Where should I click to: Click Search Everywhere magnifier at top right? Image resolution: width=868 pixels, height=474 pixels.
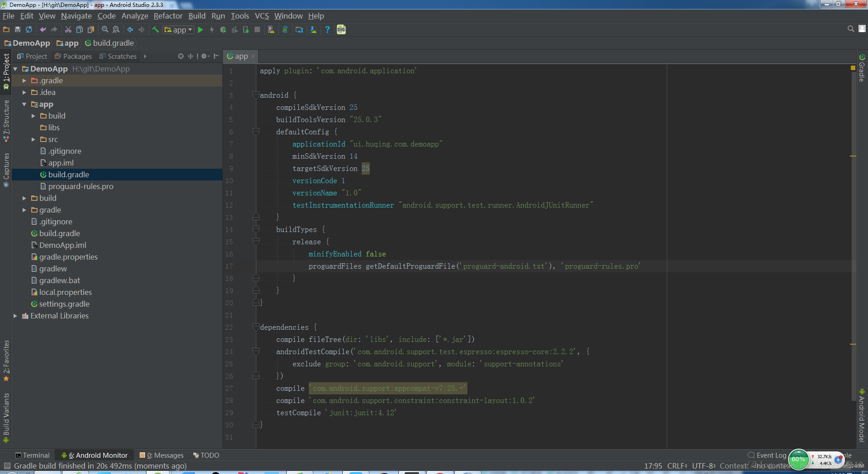pos(851,29)
